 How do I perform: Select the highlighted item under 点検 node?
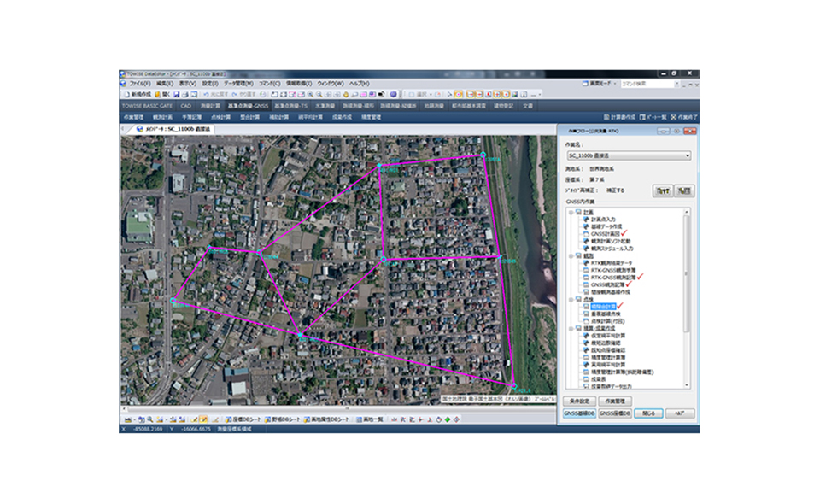tap(601, 306)
